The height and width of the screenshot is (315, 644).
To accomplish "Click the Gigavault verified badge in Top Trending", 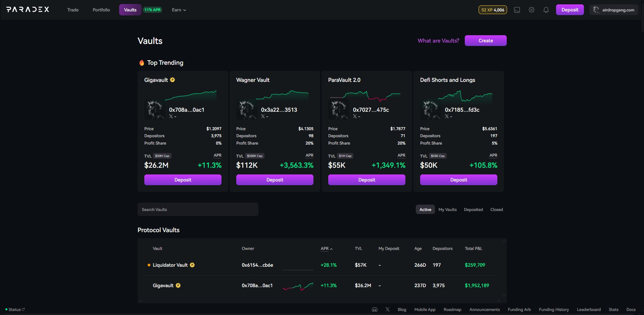I will pyautogui.click(x=172, y=80).
